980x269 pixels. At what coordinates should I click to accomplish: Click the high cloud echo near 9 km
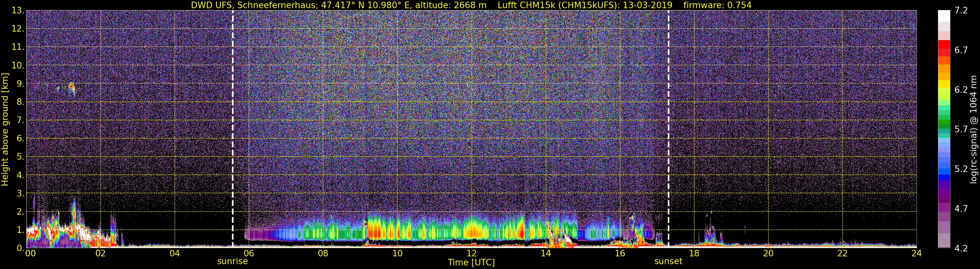point(72,88)
